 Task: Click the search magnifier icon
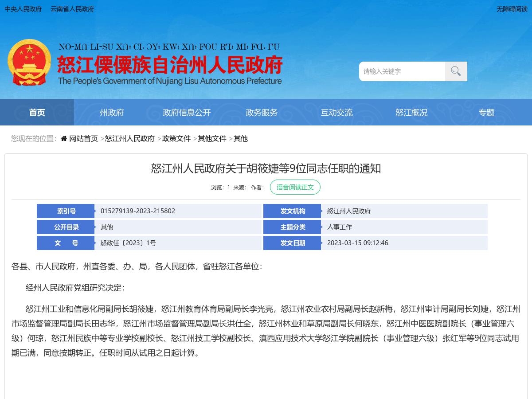click(455, 71)
